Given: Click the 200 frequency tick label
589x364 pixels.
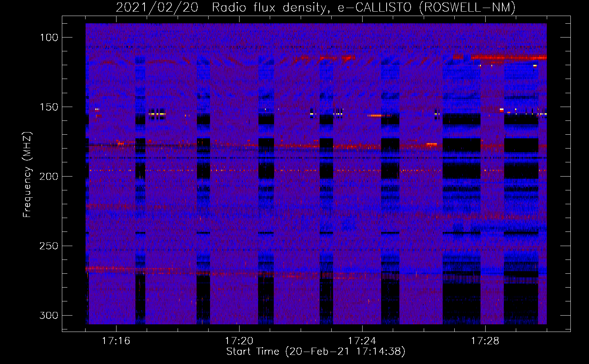Looking at the screenshot, I should [49, 177].
